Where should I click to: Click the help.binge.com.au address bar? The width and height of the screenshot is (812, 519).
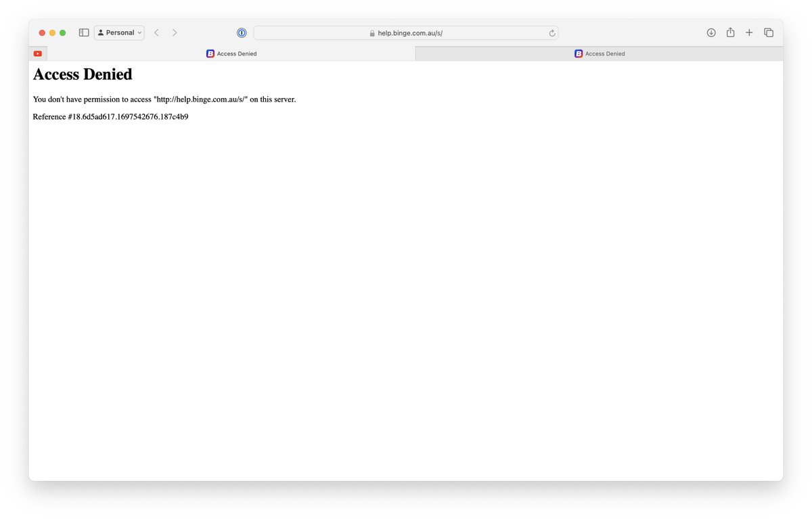pos(406,32)
